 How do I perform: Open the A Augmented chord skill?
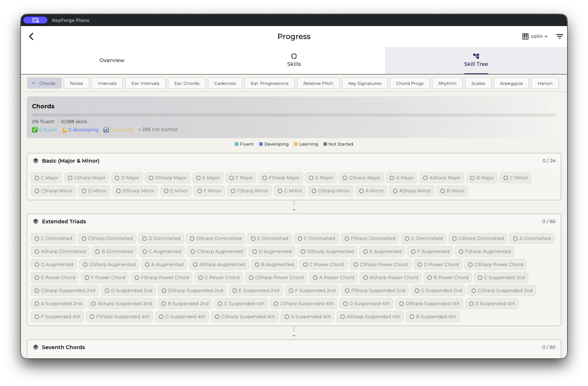[x=164, y=265]
